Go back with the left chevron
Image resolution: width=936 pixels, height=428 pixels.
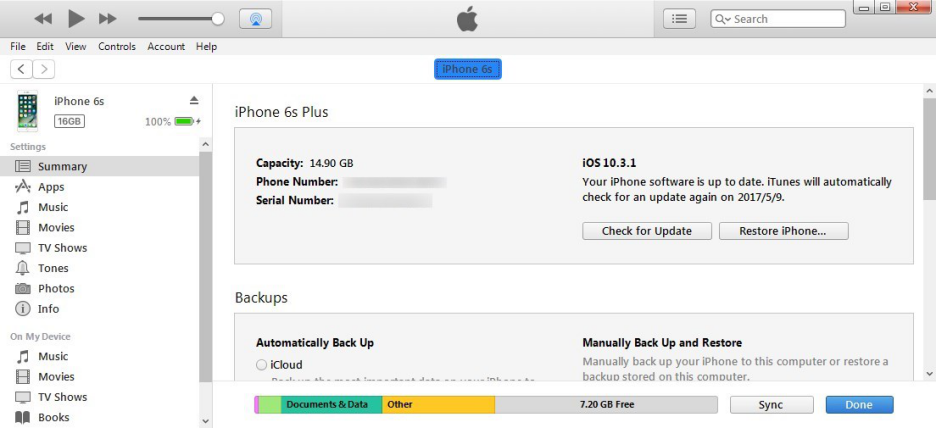(x=21, y=69)
